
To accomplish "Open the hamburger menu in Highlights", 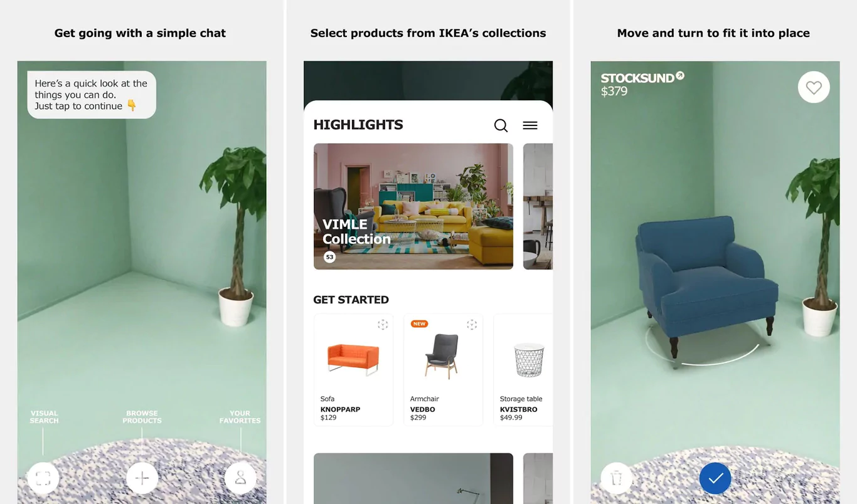I will point(530,125).
